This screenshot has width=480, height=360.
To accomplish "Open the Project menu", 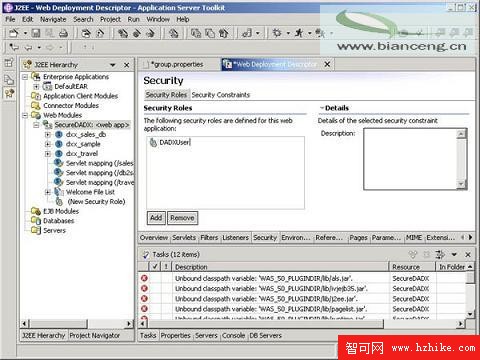I will [x=110, y=19].
